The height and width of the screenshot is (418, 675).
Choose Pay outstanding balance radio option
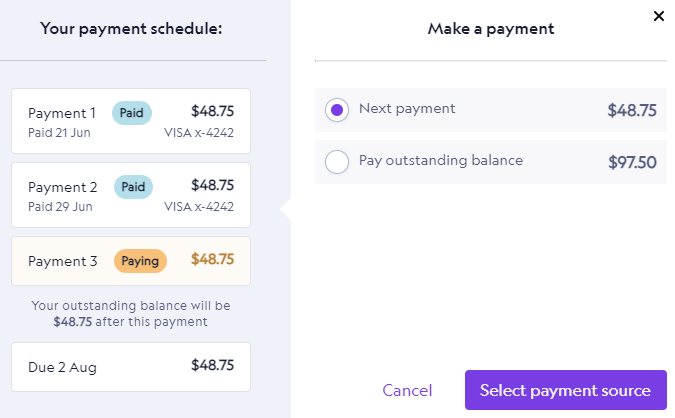[x=337, y=161]
